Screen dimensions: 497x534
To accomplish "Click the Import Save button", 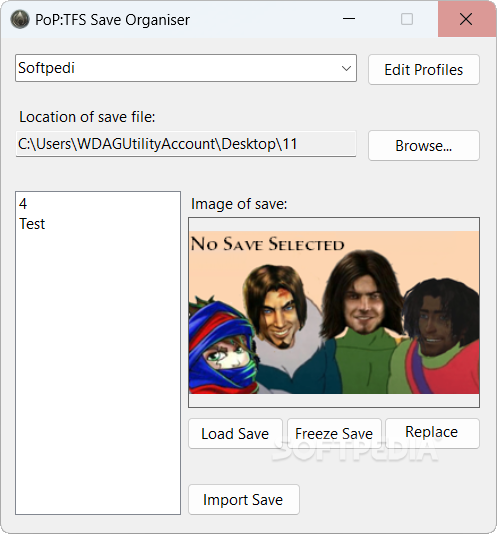I will [244, 500].
